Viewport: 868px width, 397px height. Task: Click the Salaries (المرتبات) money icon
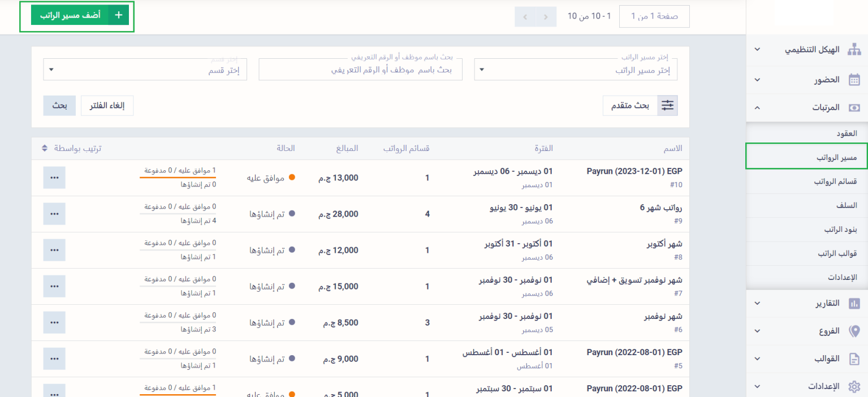point(854,107)
